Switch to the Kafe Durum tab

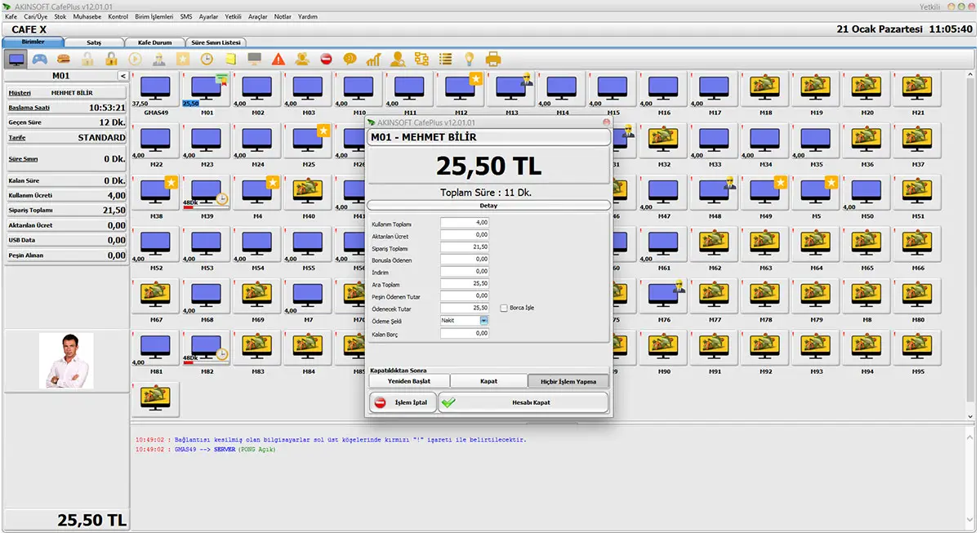(154, 42)
